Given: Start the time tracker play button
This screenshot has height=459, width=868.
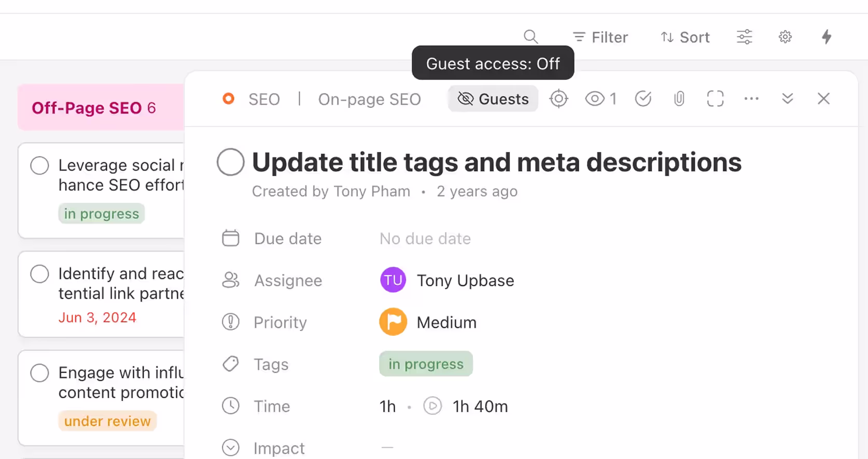Looking at the screenshot, I should [432, 406].
